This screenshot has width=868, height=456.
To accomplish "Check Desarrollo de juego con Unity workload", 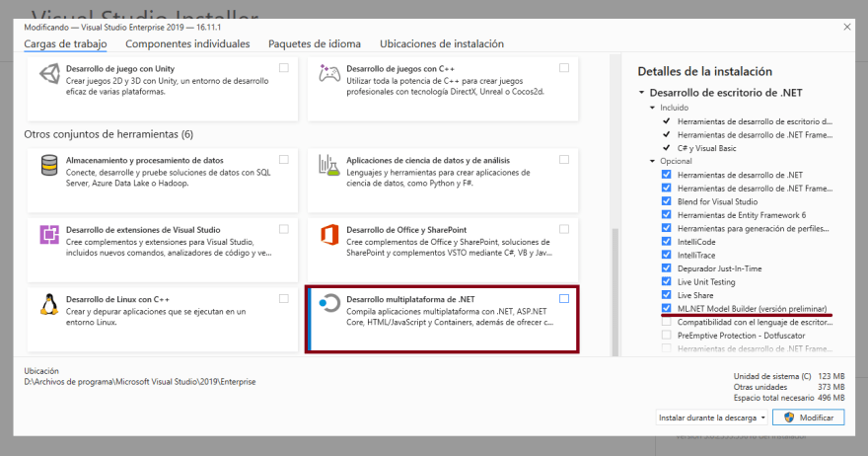I will (x=284, y=67).
